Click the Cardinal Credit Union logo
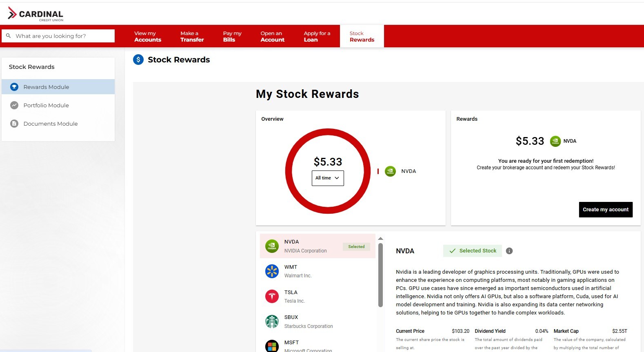 (x=36, y=14)
